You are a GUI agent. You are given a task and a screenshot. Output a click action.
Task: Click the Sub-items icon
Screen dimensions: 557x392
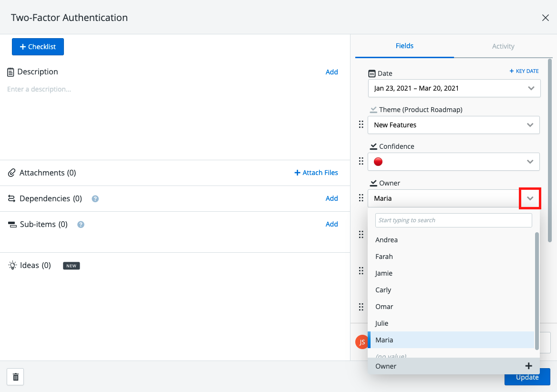12,225
